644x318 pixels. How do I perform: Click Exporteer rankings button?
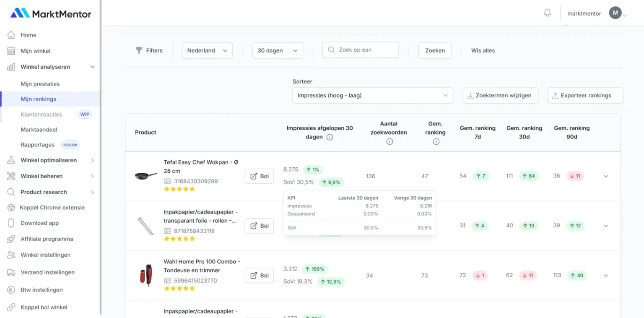pyautogui.click(x=585, y=95)
